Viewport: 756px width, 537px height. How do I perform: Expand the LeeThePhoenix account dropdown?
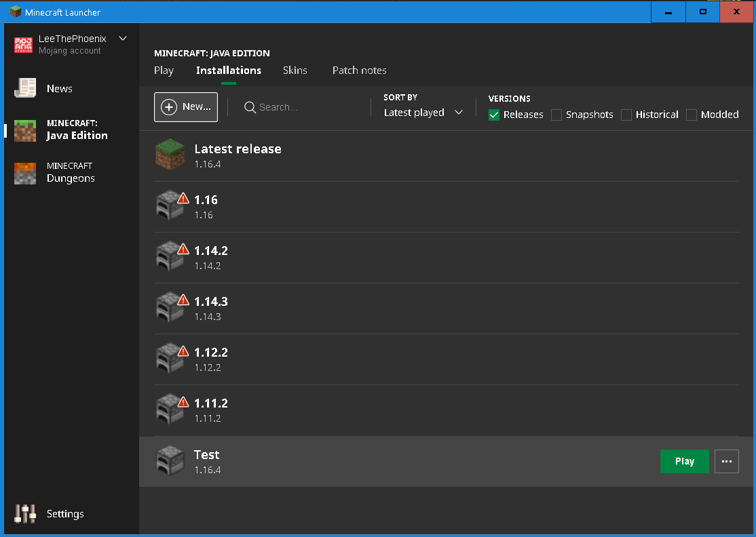coord(123,38)
